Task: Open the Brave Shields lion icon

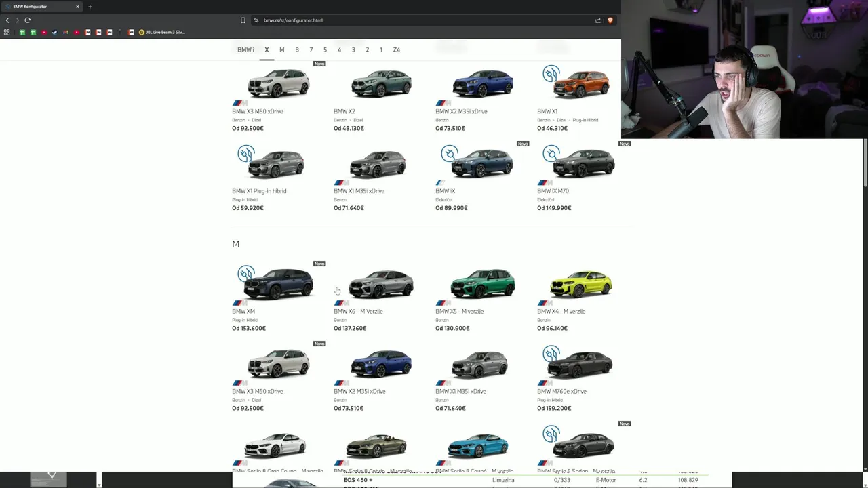Action: (x=610, y=20)
